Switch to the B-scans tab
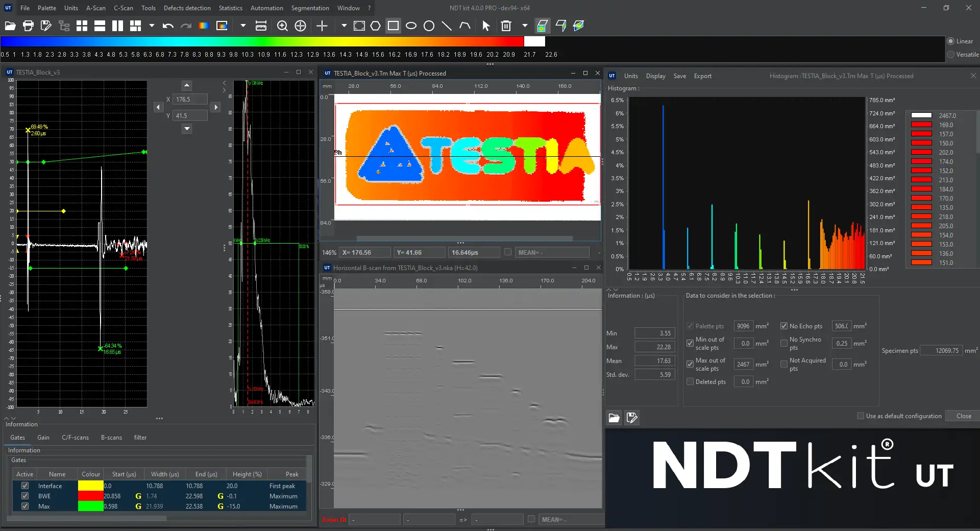 111,438
